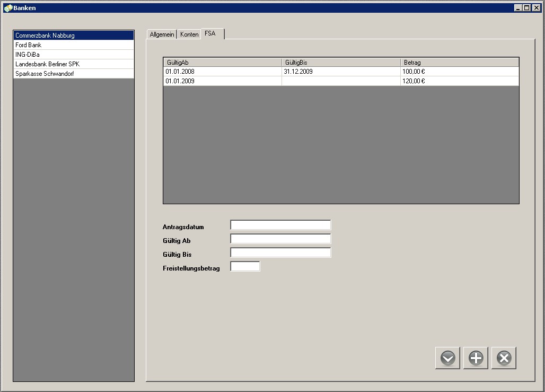Close the Banken window

537,7
